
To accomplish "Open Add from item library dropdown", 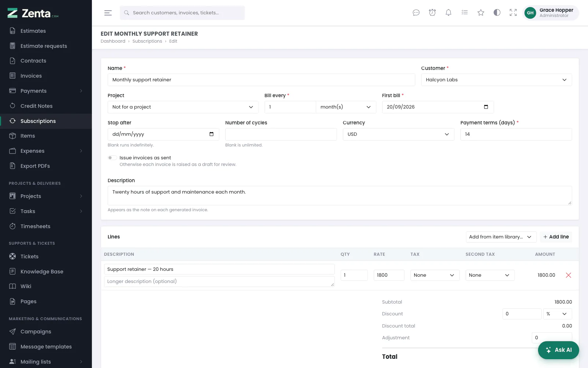I will coord(501,237).
